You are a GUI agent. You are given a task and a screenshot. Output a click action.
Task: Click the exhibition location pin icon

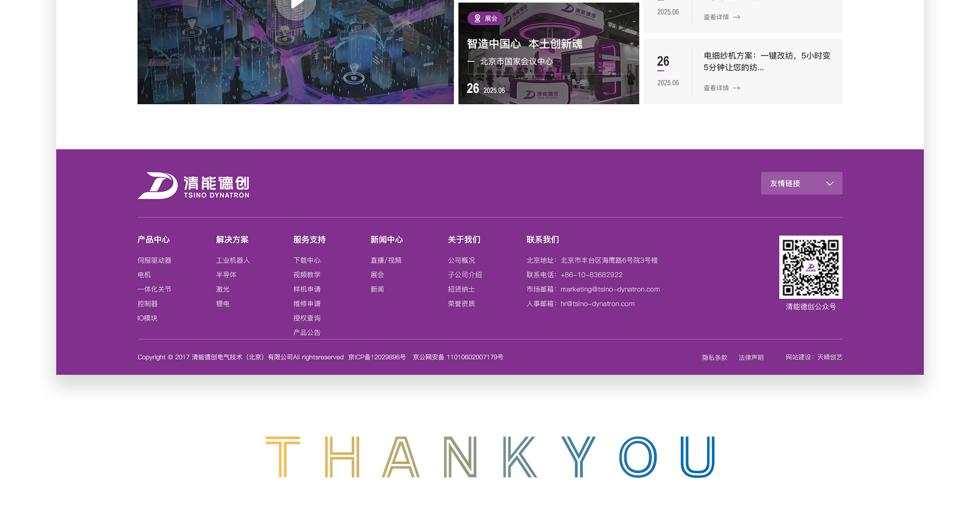[477, 18]
